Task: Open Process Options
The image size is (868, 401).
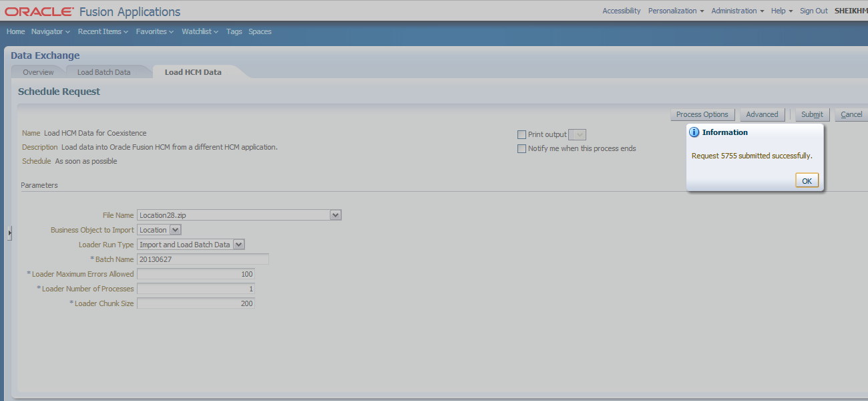Action: (702, 114)
